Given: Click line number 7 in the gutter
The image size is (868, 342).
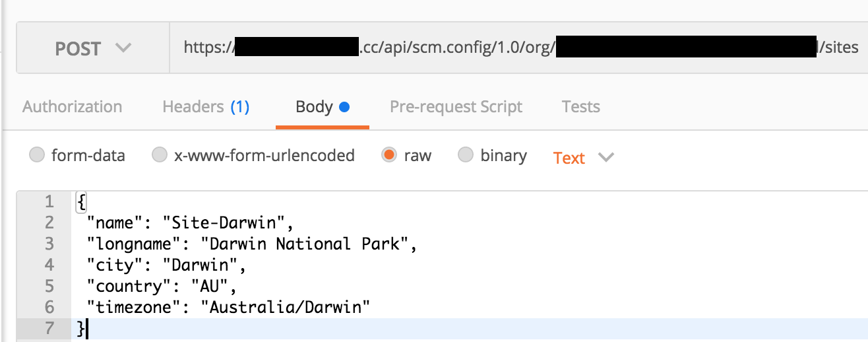Looking at the screenshot, I should pyautogui.click(x=49, y=328).
